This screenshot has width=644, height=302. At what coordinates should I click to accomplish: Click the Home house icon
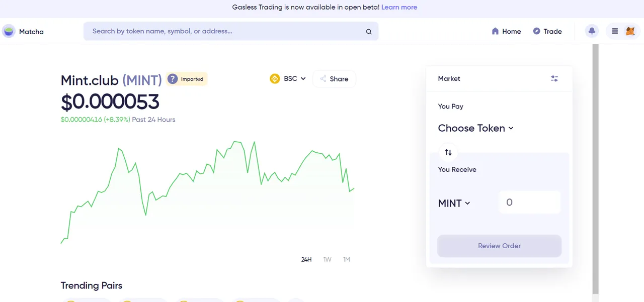(x=495, y=31)
